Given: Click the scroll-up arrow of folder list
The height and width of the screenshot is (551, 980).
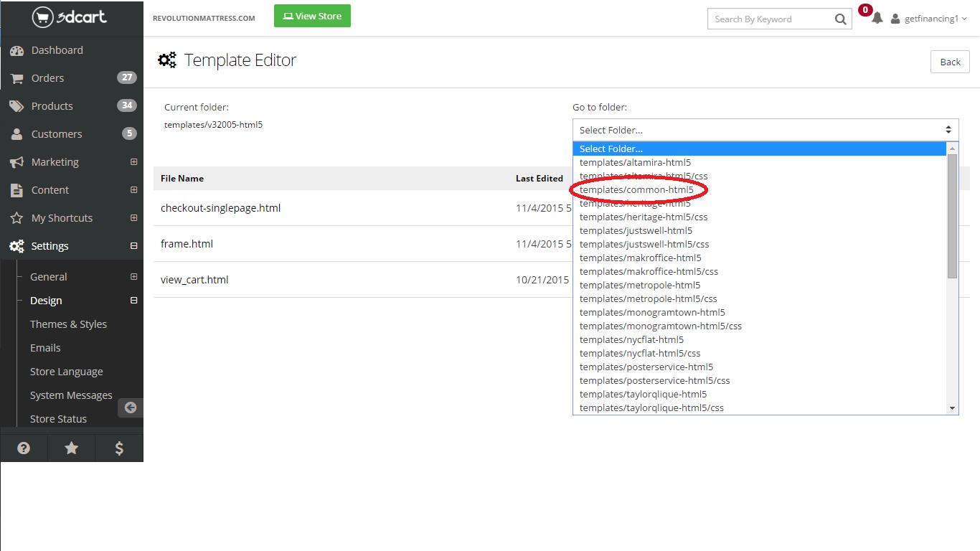Looking at the screenshot, I should tap(953, 148).
